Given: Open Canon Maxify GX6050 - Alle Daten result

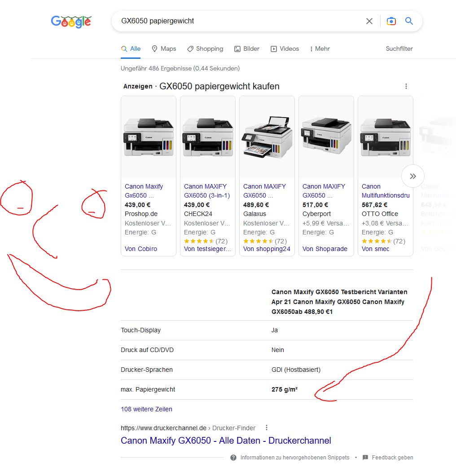Looking at the screenshot, I should (226, 440).
